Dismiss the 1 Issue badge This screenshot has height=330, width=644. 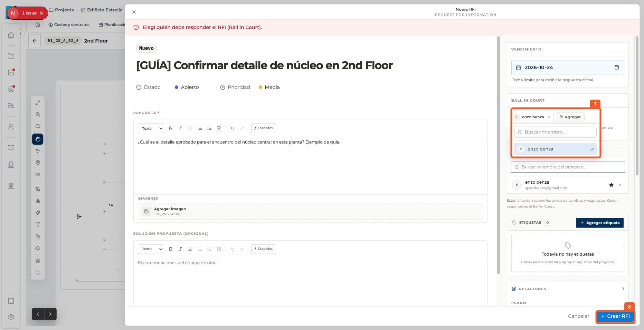point(41,13)
